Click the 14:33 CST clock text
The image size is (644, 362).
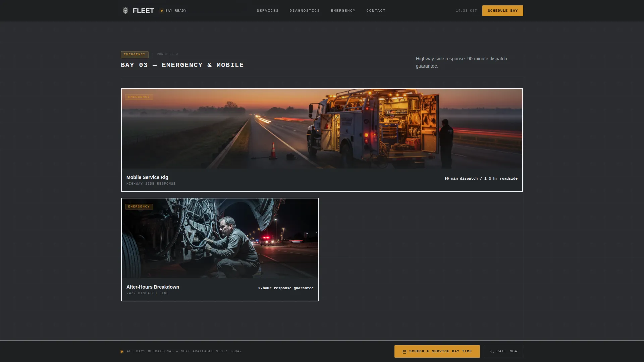[x=466, y=11]
